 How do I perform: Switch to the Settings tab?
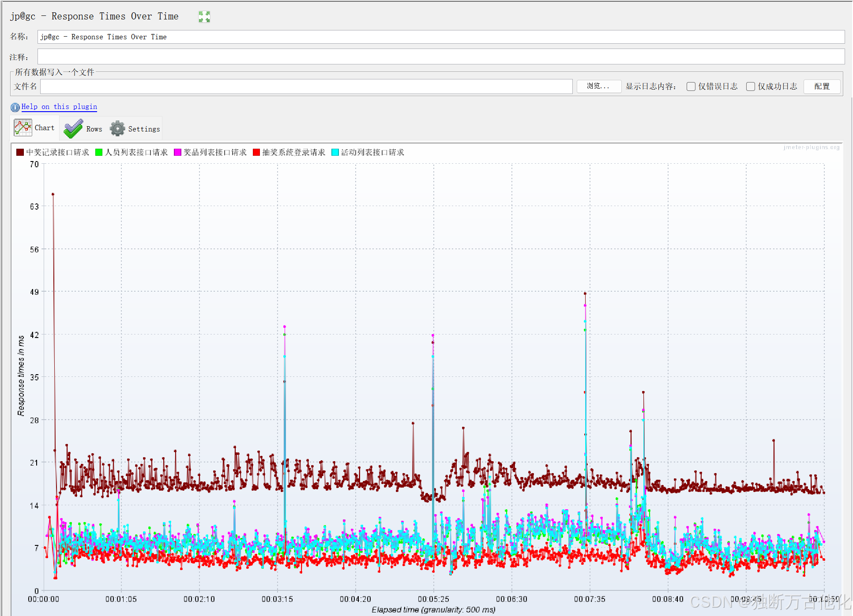pyautogui.click(x=144, y=129)
